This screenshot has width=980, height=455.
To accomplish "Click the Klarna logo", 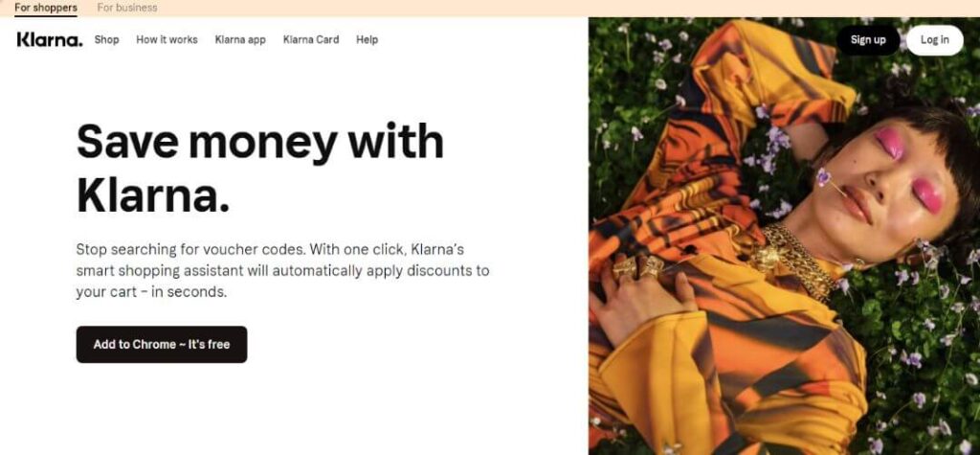I will (50, 39).
